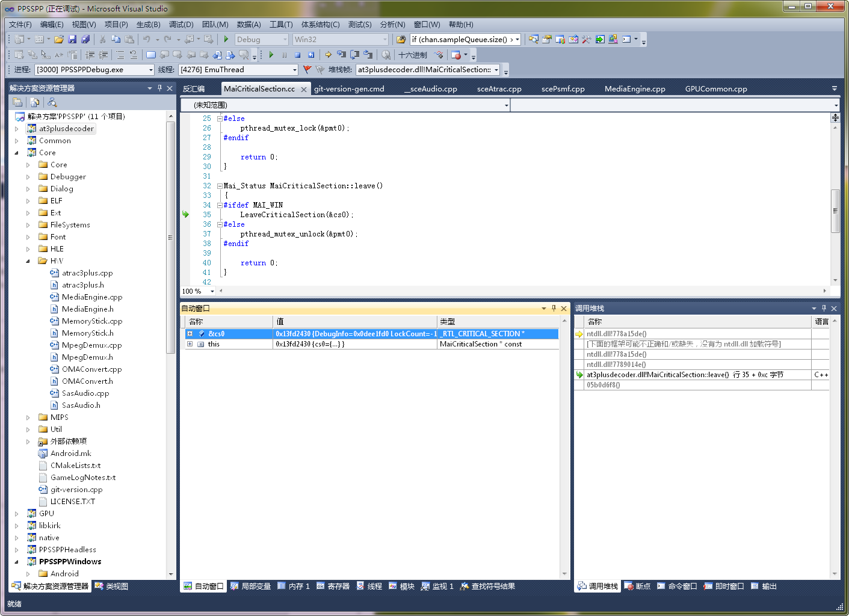Image resolution: width=849 pixels, height=616 pixels.
Task: Collapse the HW folder in Solution Explorer
Action: tap(28, 261)
